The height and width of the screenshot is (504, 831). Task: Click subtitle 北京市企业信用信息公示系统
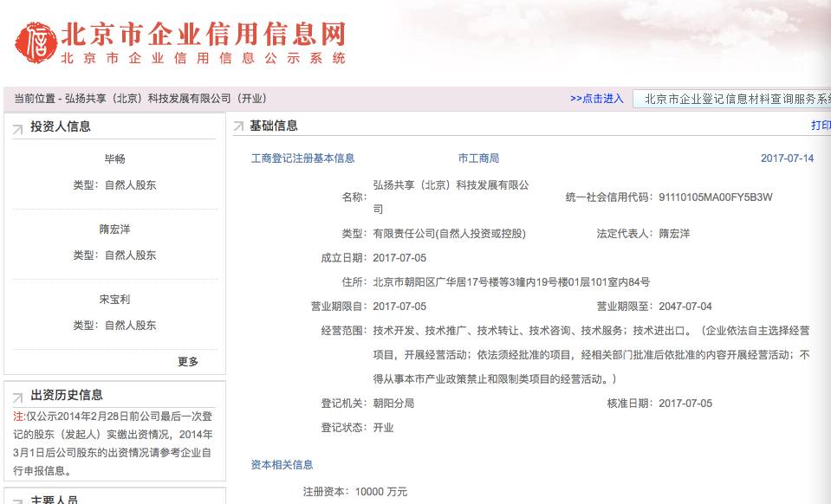204,58
